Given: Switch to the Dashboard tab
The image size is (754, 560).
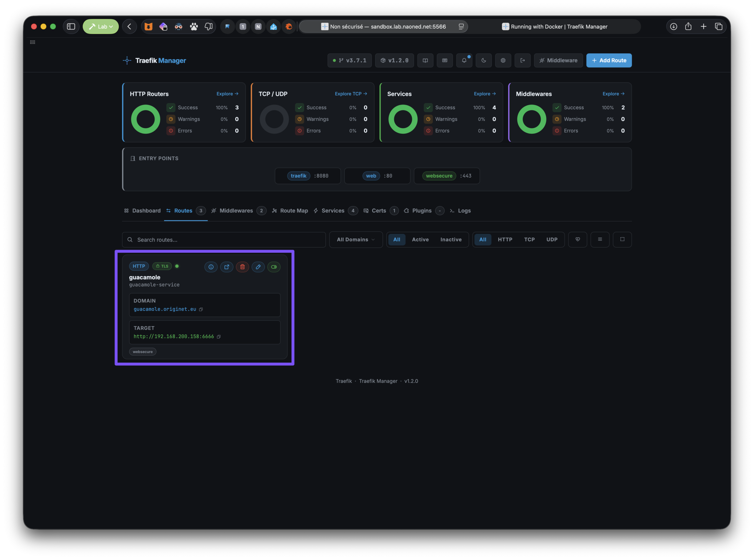Looking at the screenshot, I should tap(142, 211).
